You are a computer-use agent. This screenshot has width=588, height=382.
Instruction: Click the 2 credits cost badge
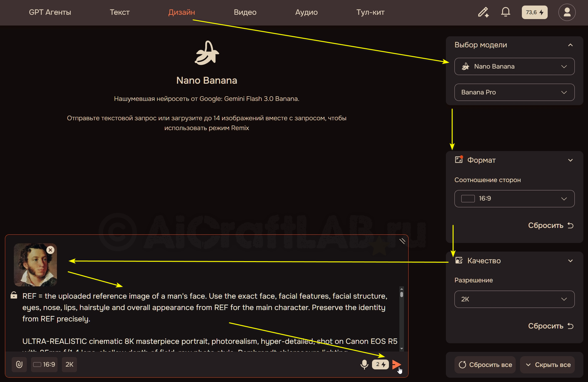coord(380,364)
